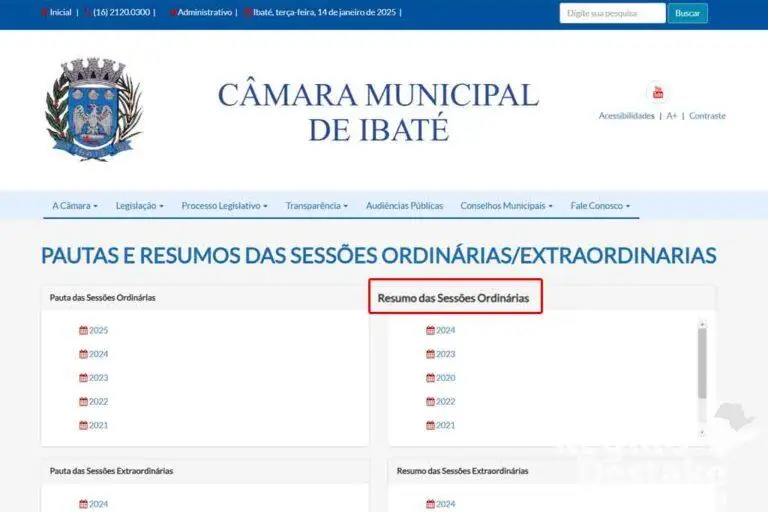The image size is (768, 512).
Task: Open the Legislação dropdown menu
Action: 139,206
